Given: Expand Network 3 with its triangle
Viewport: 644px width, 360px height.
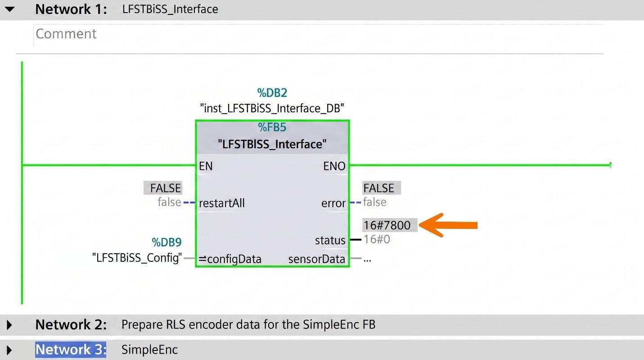Looking at the screenshot, I should pos(9,350).
